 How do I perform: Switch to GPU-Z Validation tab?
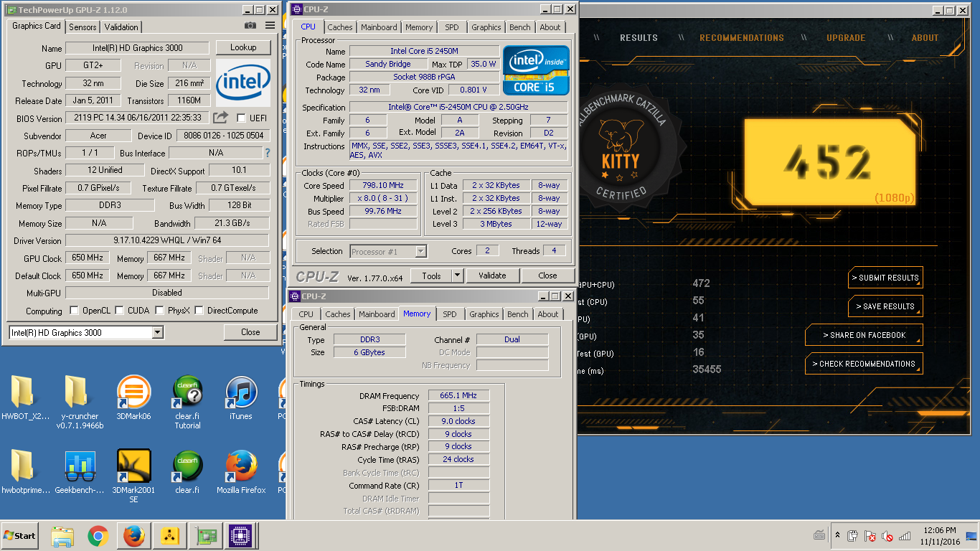(x=121, y=27)
